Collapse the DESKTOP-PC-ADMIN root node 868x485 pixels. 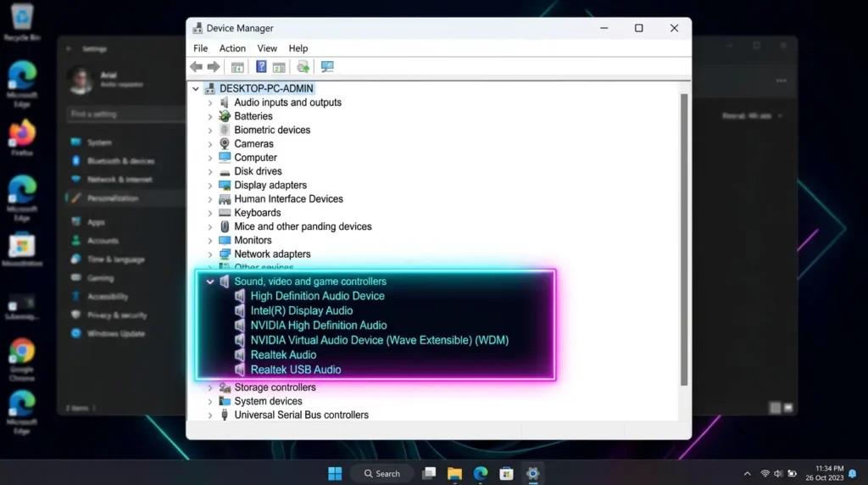tap(196, 88)
